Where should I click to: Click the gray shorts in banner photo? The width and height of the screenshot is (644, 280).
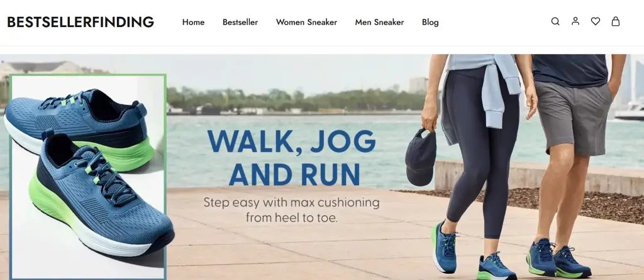pyautogui.click(x=574, y=117)
